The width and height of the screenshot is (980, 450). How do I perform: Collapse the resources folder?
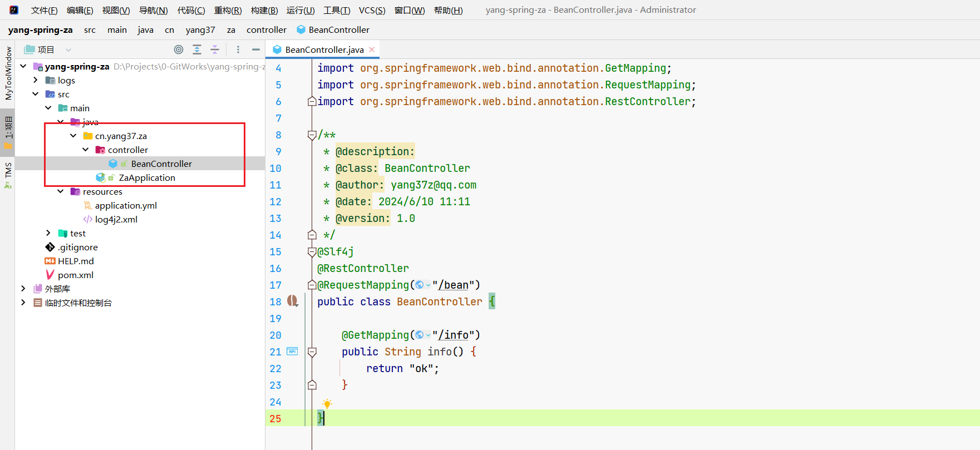61,191
